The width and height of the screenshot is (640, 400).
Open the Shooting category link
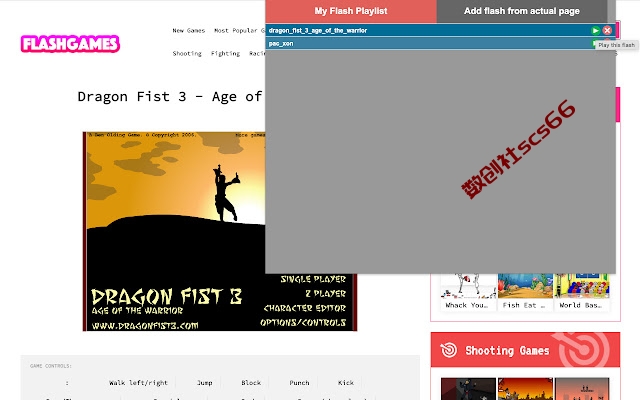[187, 53]
